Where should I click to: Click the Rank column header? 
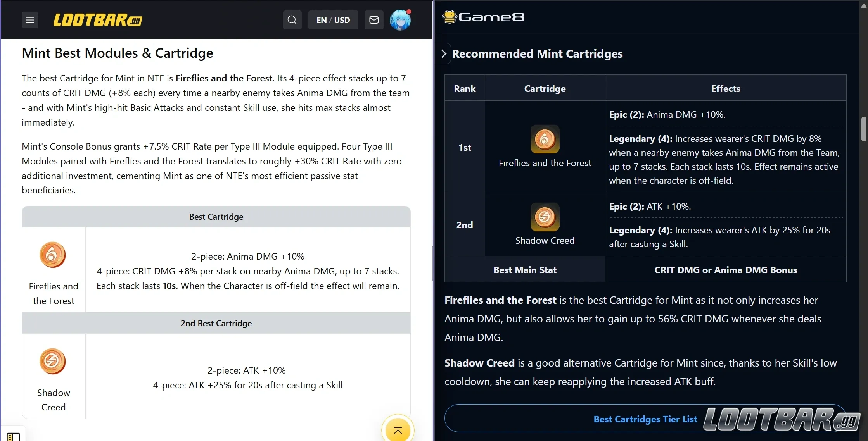tap(465, 88)
